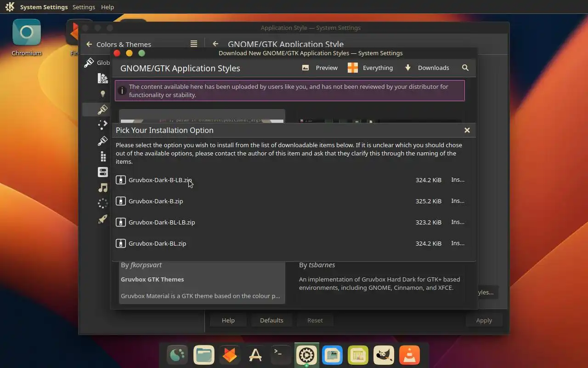Click Apply in the Application Style window
Image resolution: width=588 pixels, height=368 pixels.
(484, 320)
